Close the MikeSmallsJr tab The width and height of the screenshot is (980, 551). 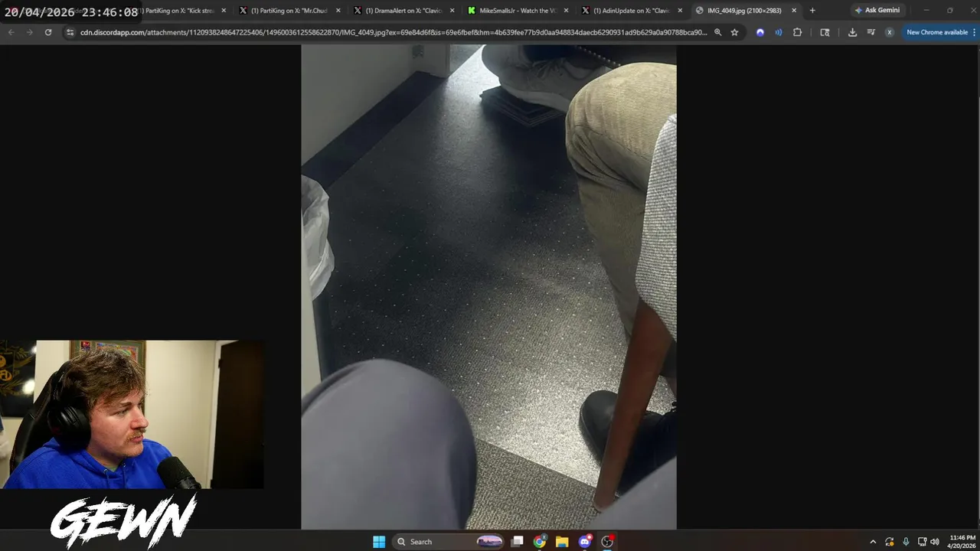coord(566,11)
